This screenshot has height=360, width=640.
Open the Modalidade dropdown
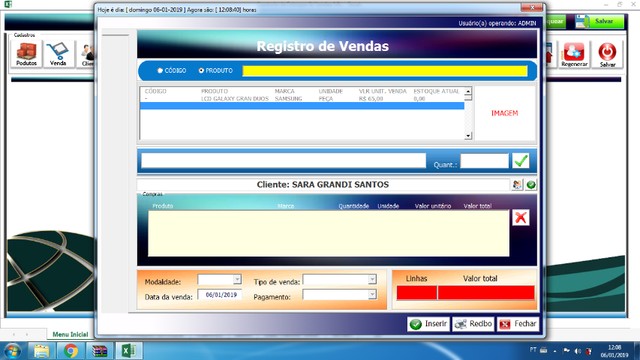point(237,279)
